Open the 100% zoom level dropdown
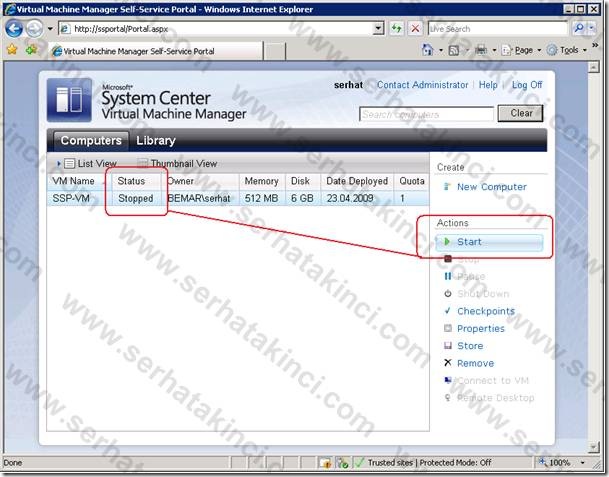Viewport: 609px width, 477px height. coord(582,463)
